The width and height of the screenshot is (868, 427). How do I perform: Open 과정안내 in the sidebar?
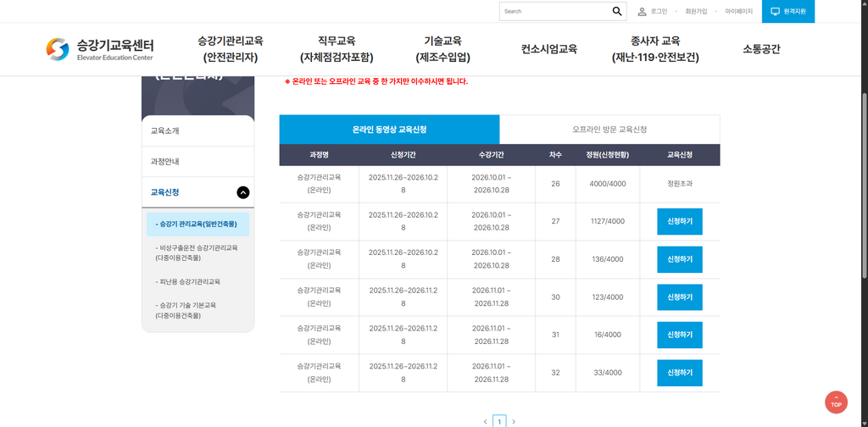click(198, 162)
